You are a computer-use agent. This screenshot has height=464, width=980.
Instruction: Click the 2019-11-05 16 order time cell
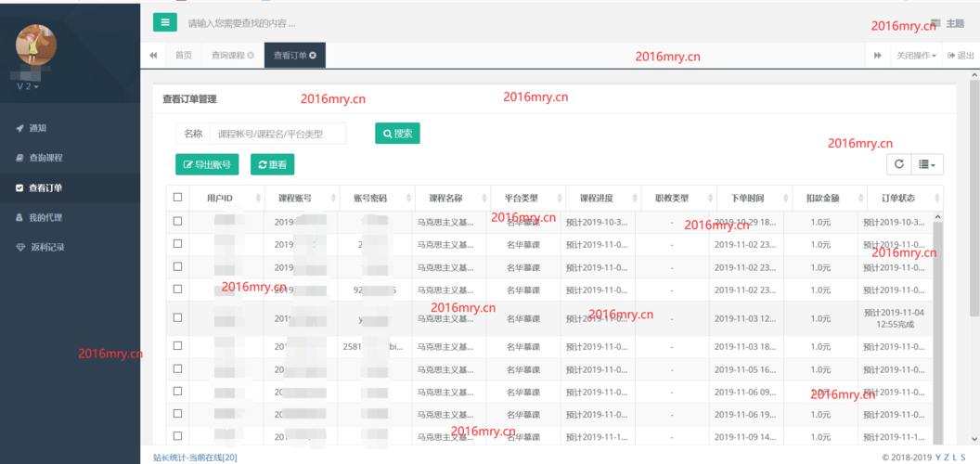click(x=745, y=369)
